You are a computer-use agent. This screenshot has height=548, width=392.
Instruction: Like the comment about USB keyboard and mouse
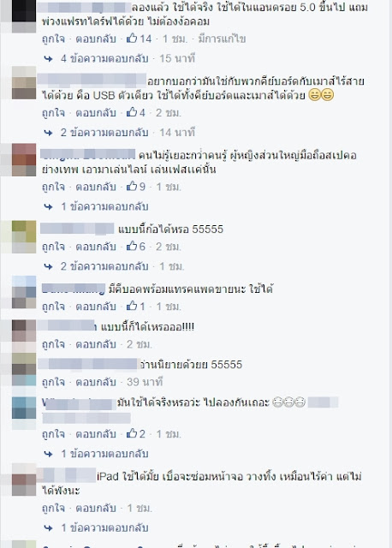tap(53, 112)
